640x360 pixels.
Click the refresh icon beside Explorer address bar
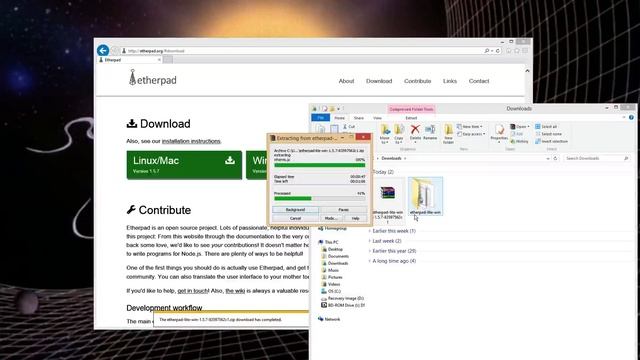555,158
